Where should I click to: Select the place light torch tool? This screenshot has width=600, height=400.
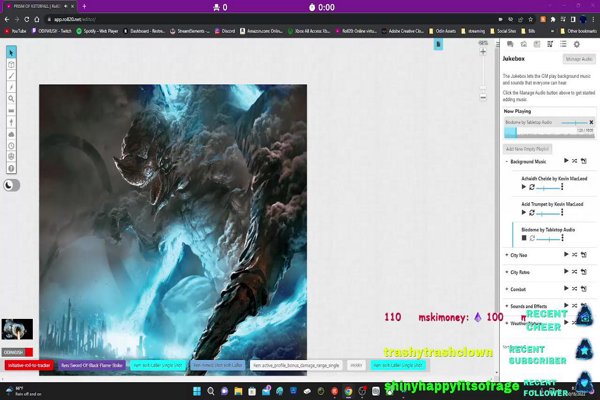11,122
